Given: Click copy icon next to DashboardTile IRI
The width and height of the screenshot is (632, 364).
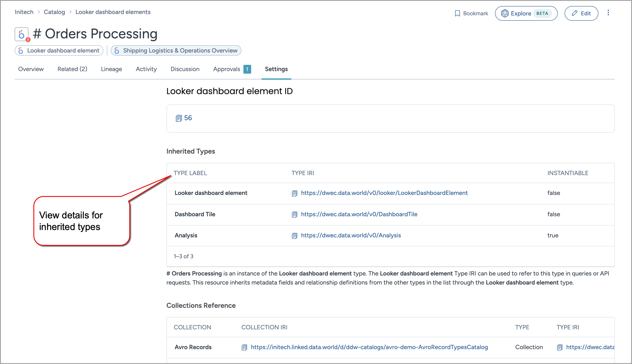Looking at the screenshot, I should tap(294, 215).
